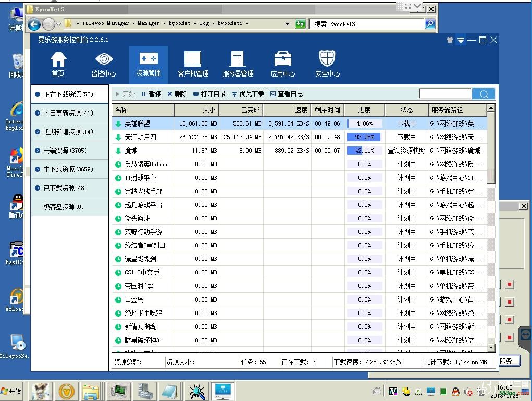Open the bug magnifier taskbar icon
Screen dimensions: 532x401
(197, 391)
